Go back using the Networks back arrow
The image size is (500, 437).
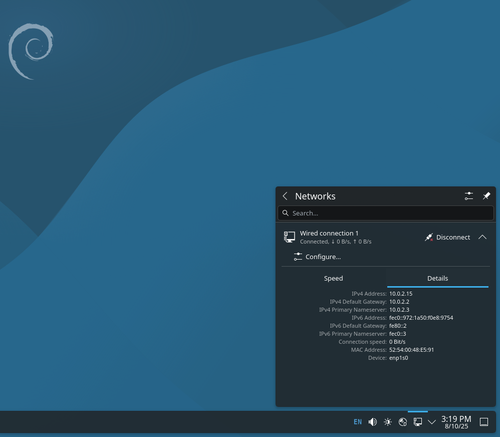coord(285,196)
